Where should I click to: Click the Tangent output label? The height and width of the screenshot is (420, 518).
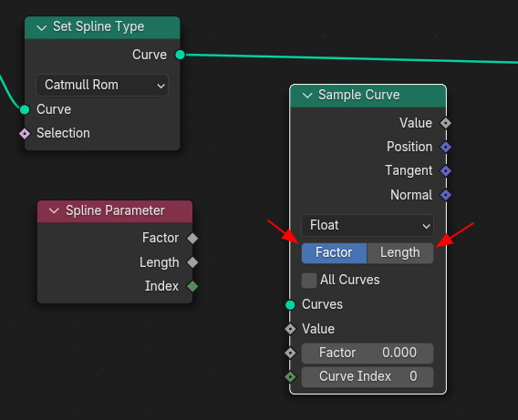(409, 170)
